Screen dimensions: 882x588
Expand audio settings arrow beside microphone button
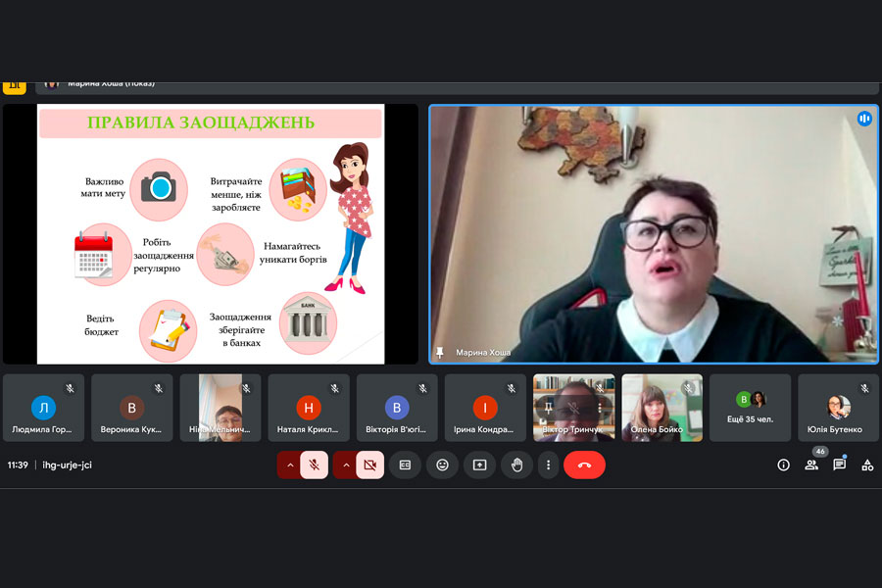(x=289, y=465)
